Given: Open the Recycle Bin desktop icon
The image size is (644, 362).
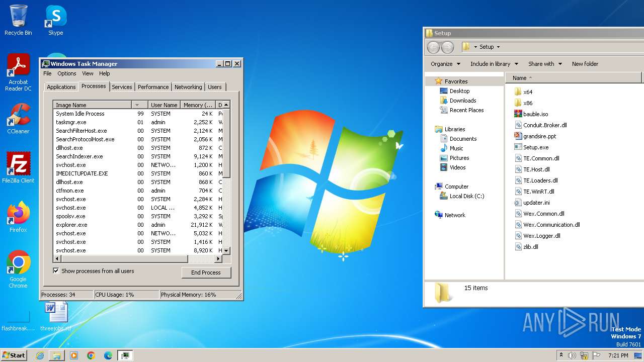Looking at the screenshot, I should [x=18, y=20].
